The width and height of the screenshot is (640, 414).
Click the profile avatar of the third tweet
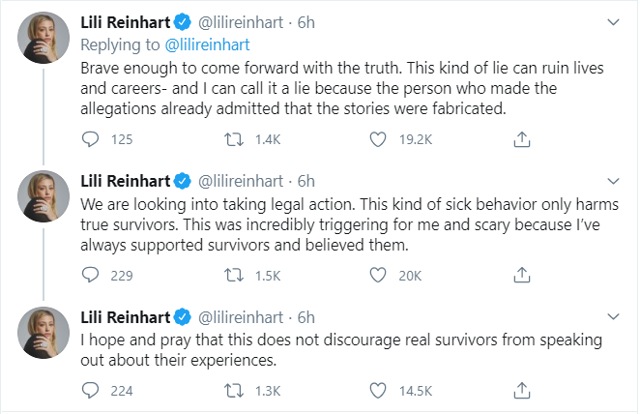point(43,333)
